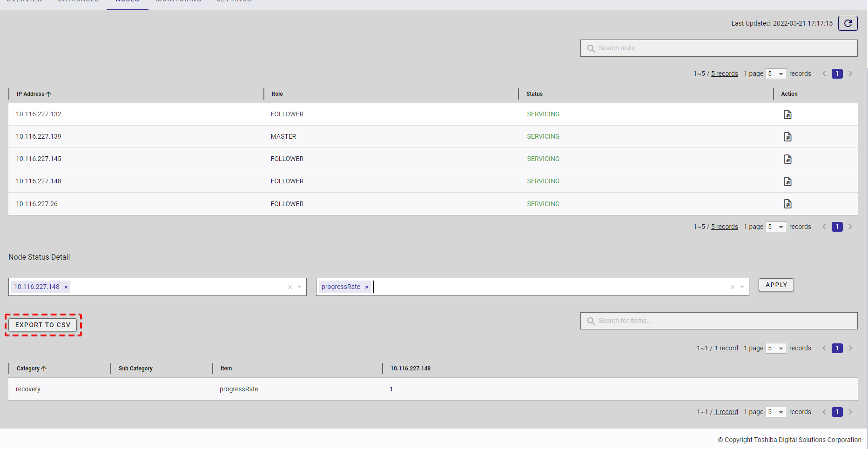Click the EXPORT TO CSV button

(x=43, y=325)
